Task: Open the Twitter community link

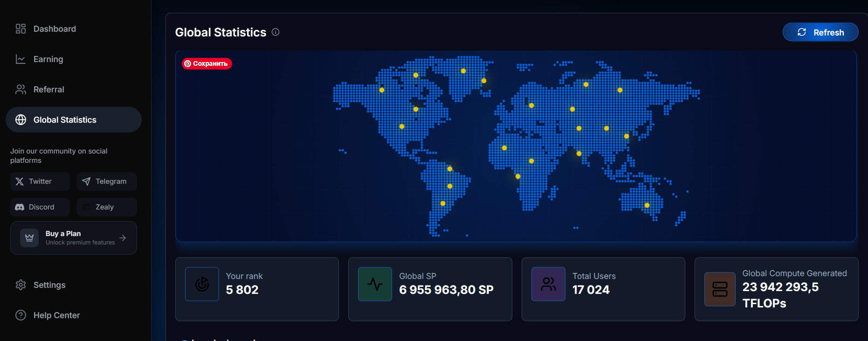Action: click(40, 181)
